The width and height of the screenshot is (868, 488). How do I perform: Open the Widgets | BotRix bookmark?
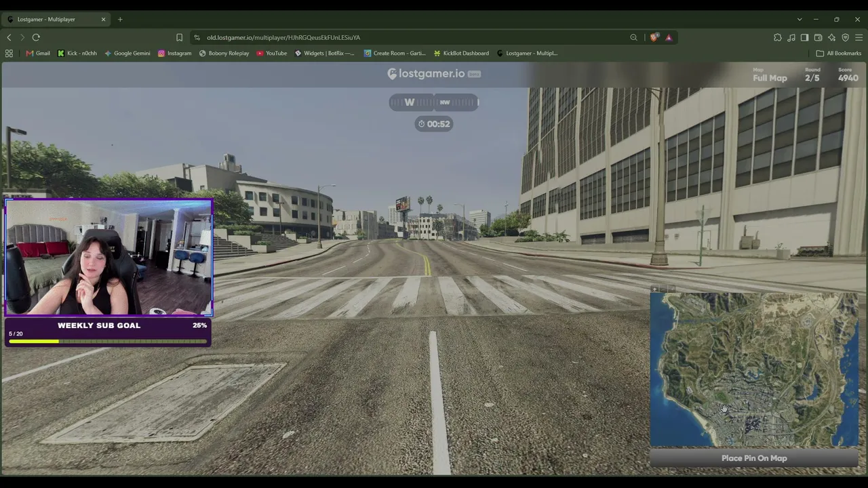325,53
